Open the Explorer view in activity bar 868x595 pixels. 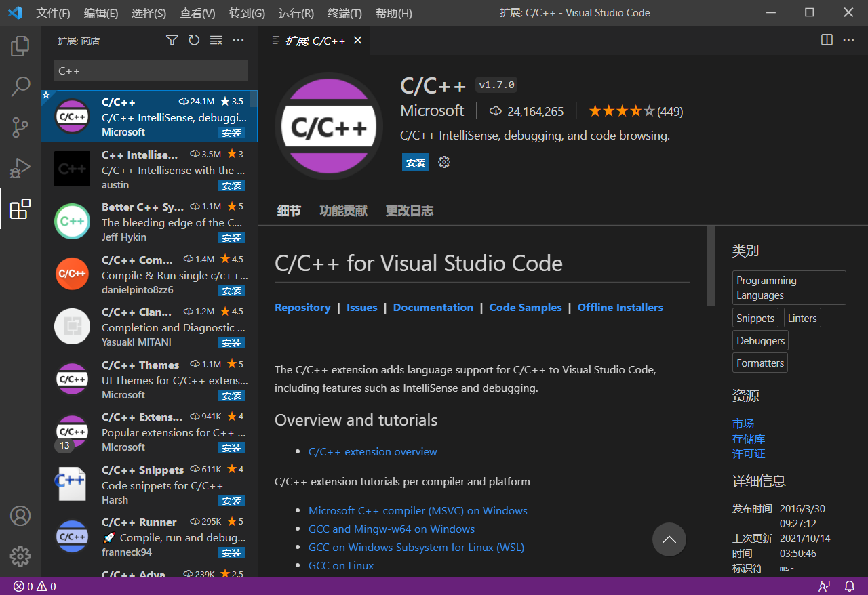coord(20,46)
